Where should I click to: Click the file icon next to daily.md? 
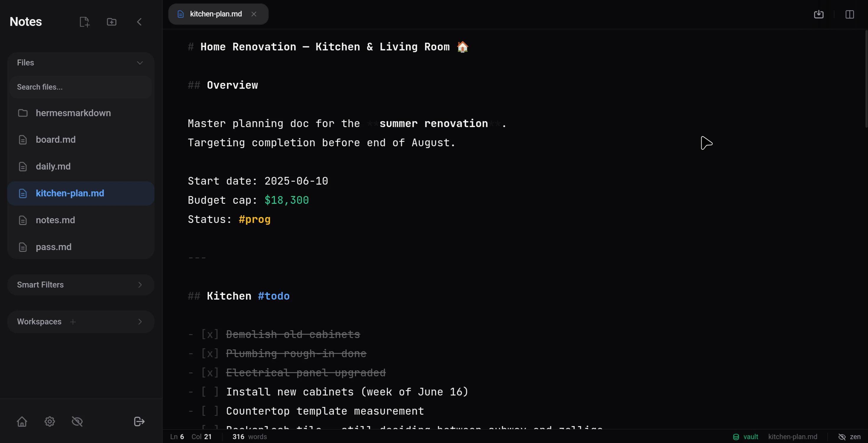click(22, 167)
